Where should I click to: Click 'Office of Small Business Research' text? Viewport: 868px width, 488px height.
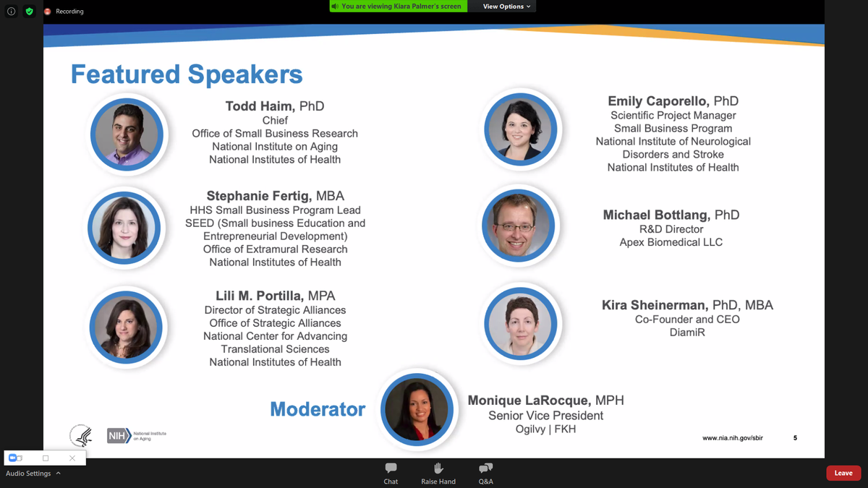[x=275, y=134]
